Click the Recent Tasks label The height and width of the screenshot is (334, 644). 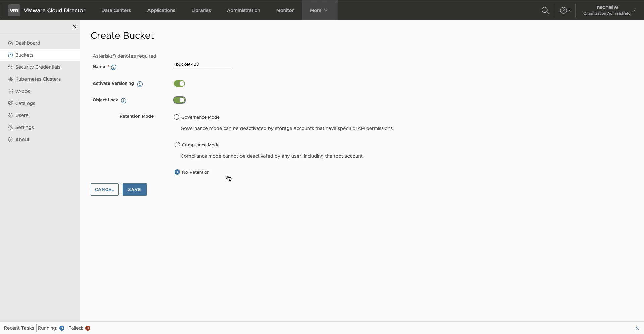click(19, 328)
